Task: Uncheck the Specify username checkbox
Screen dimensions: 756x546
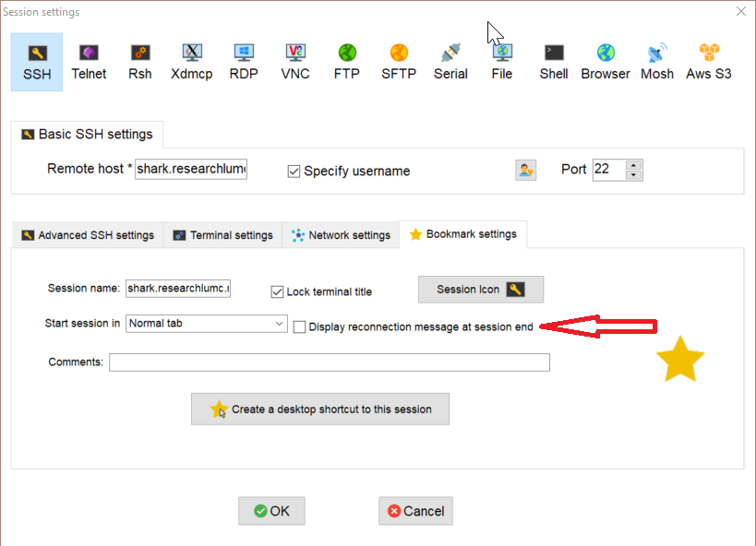Action: coord(294,171)
